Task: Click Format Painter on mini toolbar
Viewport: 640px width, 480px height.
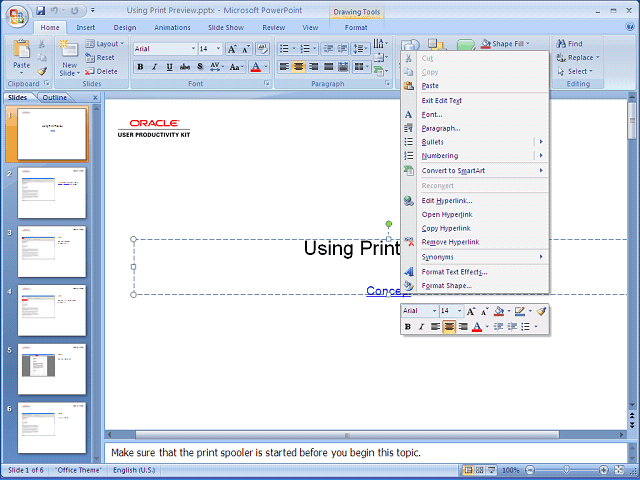Action: click(x=542, y=311)
